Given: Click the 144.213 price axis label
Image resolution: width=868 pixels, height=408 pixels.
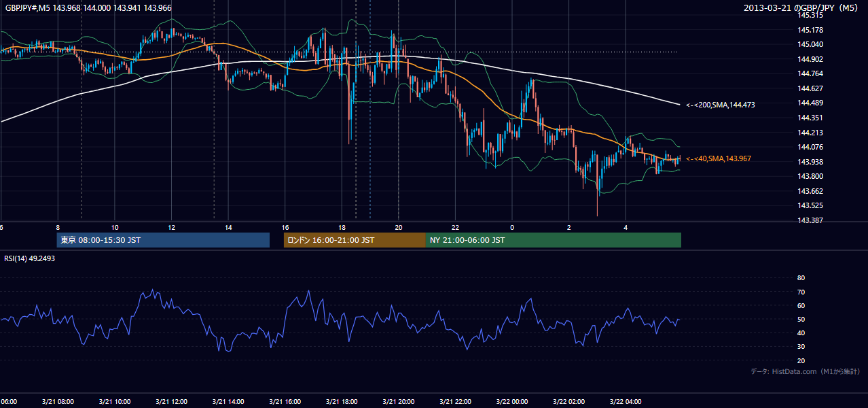Looking at the screenshot, I should 810,133.
